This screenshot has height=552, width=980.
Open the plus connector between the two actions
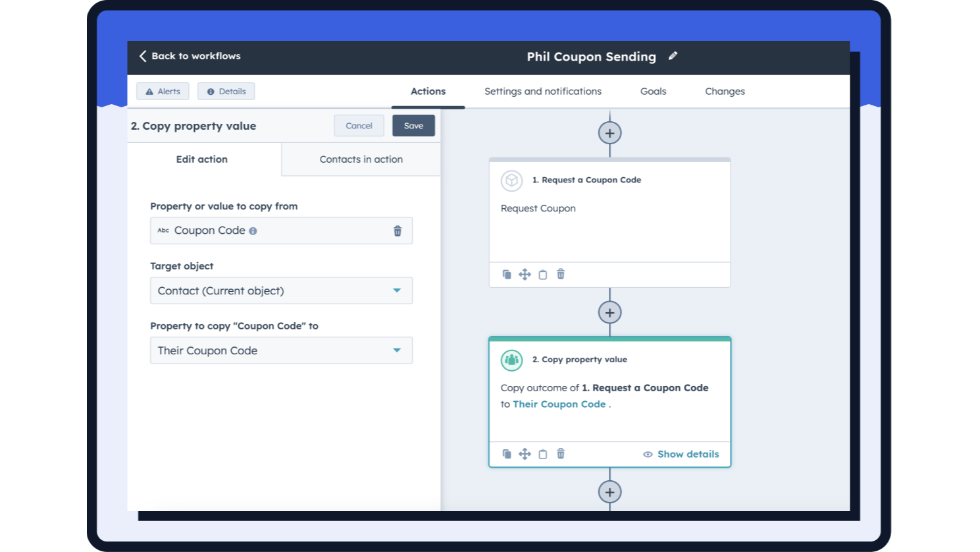(609, 312)
